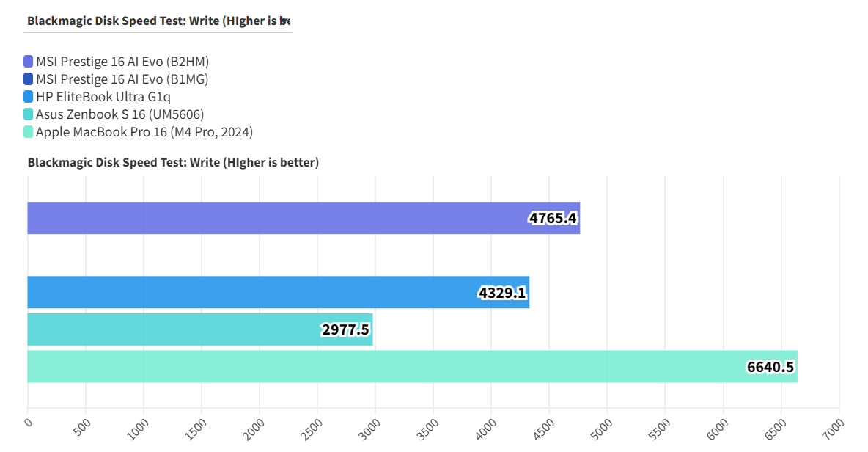Click the MSI Prestige B2HM legend color swatch
The height and width of the screenshot is (452, 868).
click(29, 62)
